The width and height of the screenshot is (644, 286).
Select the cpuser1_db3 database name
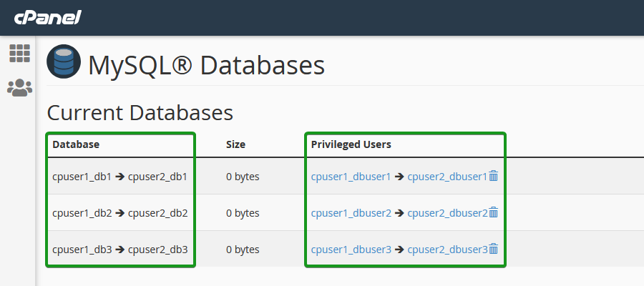click(82, 250)
